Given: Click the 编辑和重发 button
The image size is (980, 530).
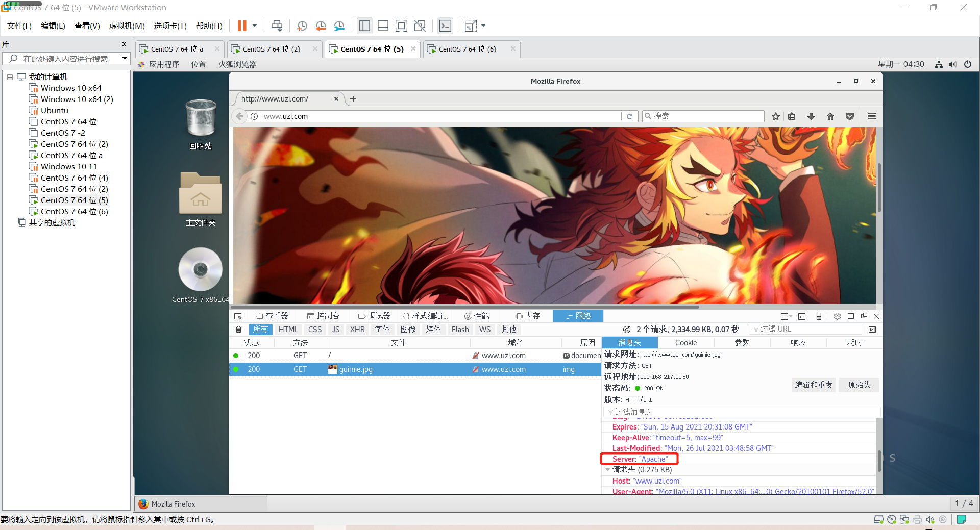Looking at the screenshot, I should tap(814, 385).
